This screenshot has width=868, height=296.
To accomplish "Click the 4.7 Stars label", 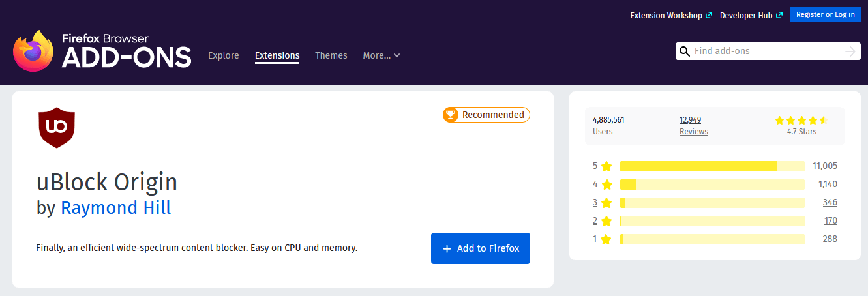I will point(801,132).
